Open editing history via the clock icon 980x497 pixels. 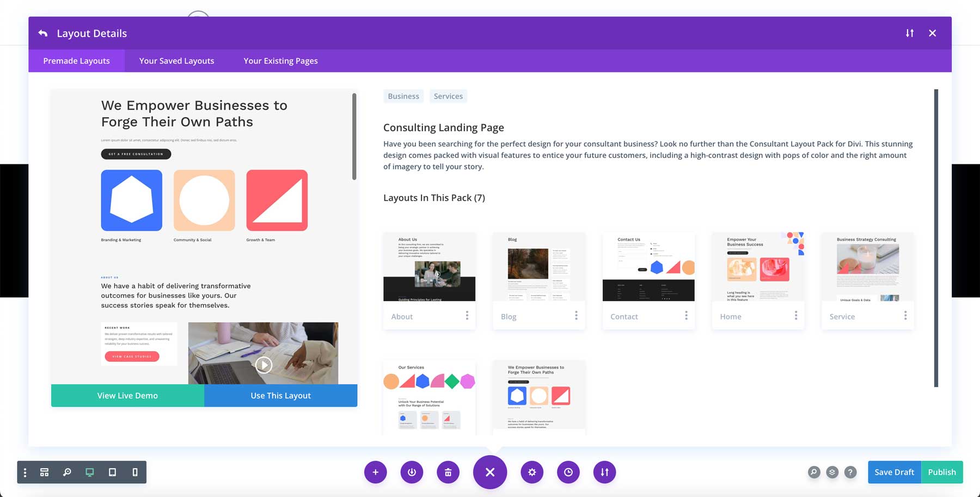click(x=568, y=472)
